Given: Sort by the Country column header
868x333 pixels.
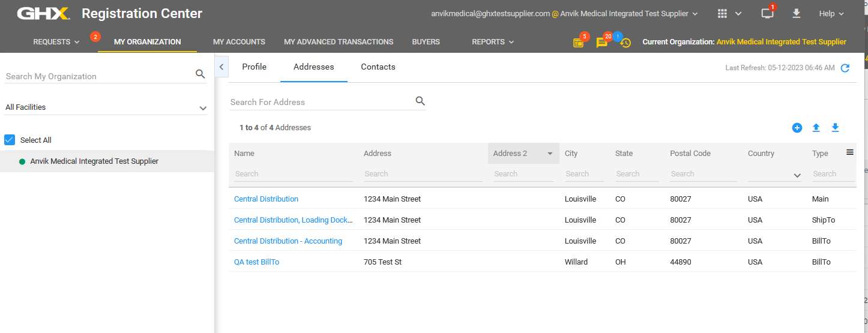Looking at the screenshot, I should [x=761, y=154].
